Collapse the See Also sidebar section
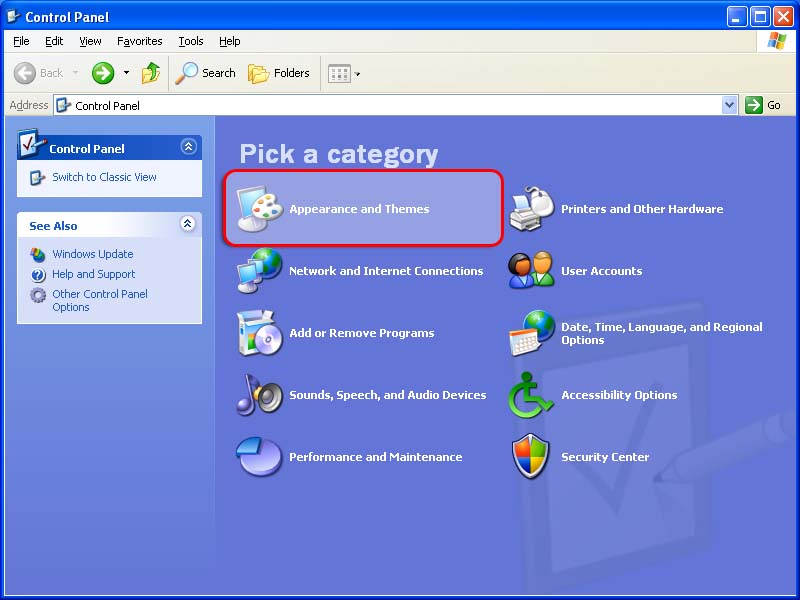 click(188, 225)
